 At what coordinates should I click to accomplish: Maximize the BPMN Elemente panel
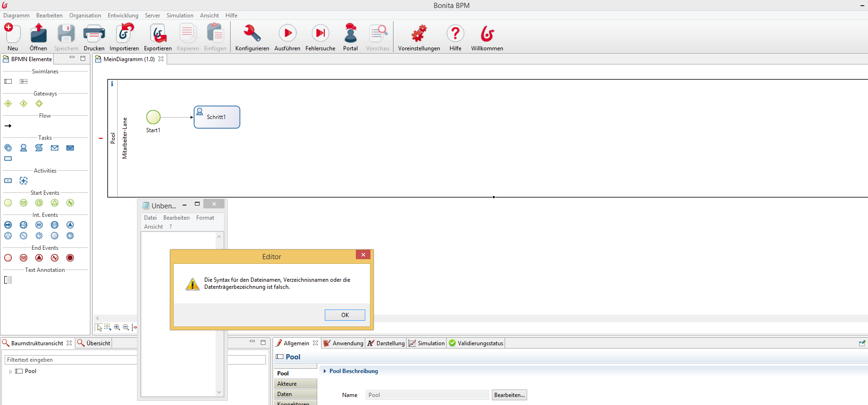click(x=83, y=58)
